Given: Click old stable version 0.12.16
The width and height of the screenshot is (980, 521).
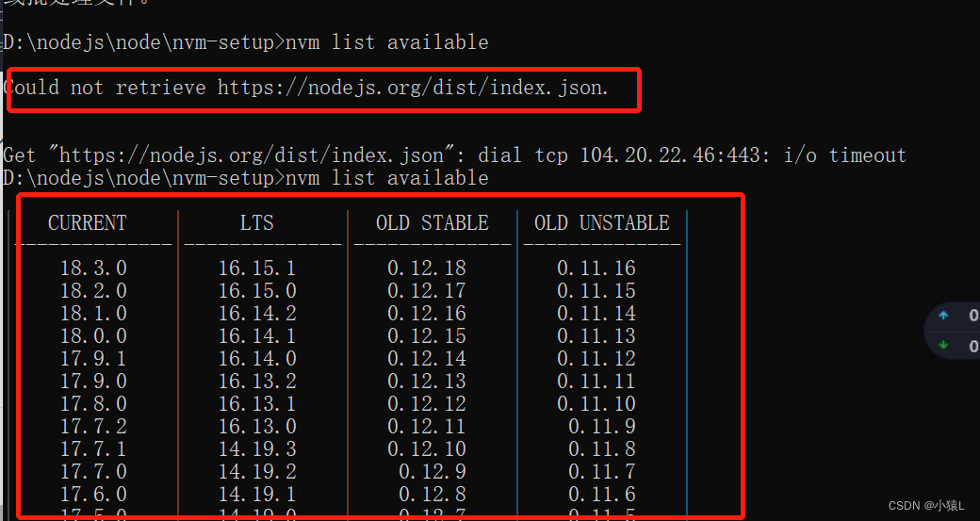Looking at the screenshot, I should point(427,313).
